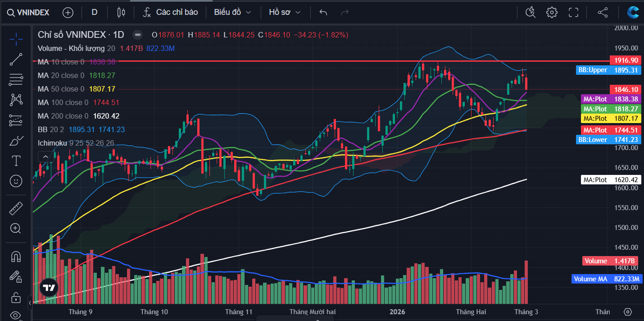This screenshot has height=321, width=644.
Task: Open the Fibonacci and Gann tools
Action: pos(16,80)
